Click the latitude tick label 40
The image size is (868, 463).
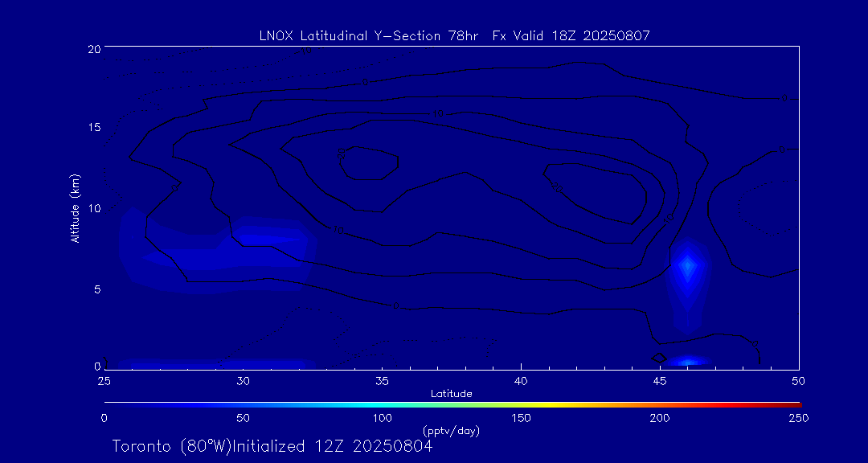pos(521,379)
